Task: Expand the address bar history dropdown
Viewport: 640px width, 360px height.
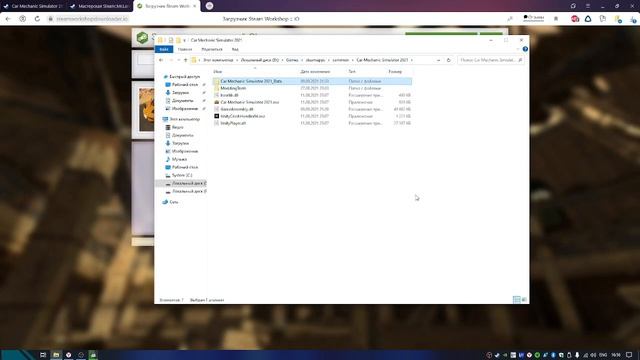Action: (438, 60)
